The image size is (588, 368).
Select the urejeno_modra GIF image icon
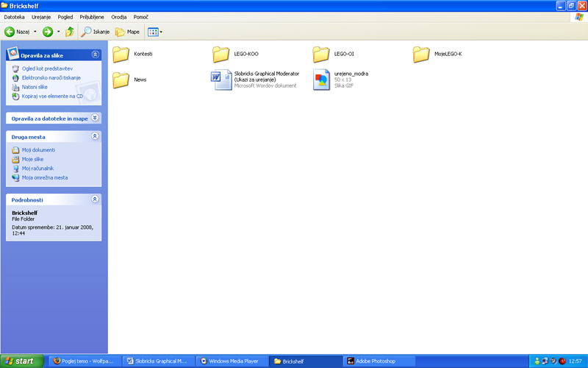[x=321, y=79]
